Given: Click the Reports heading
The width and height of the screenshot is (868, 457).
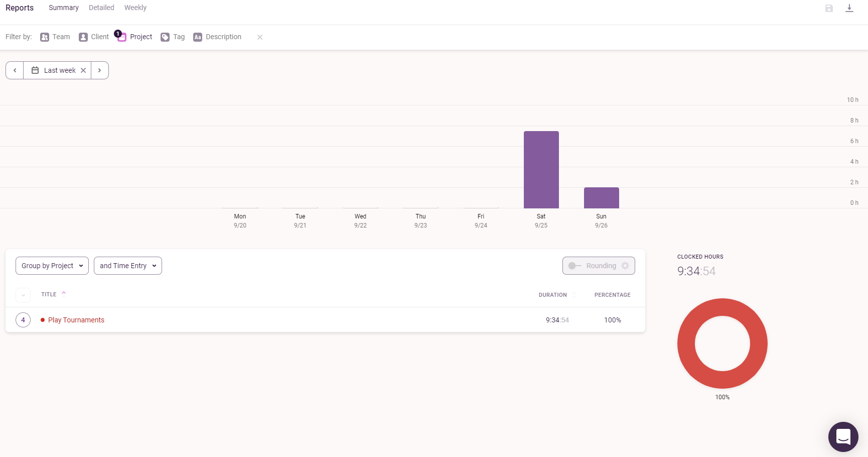Looking at the screenshot, I should tap(20, 8).
